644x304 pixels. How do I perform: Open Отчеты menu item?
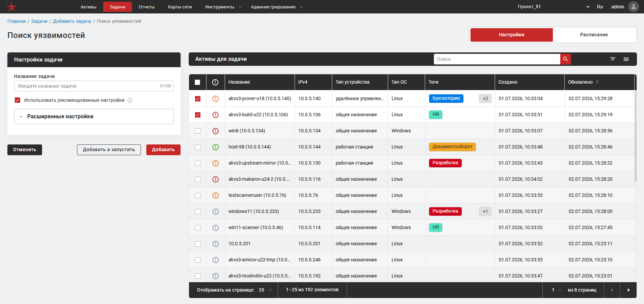[x=147, y=7]
